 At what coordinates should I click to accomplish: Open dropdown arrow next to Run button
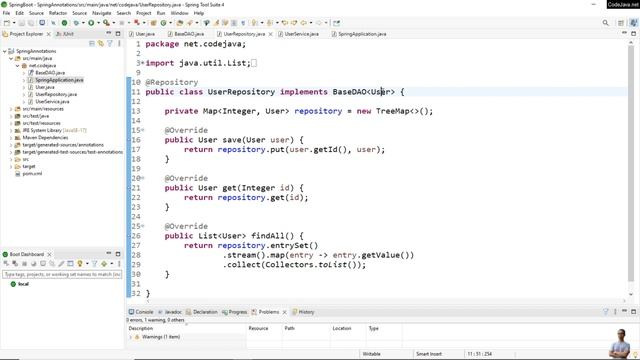tap(98, 23)
